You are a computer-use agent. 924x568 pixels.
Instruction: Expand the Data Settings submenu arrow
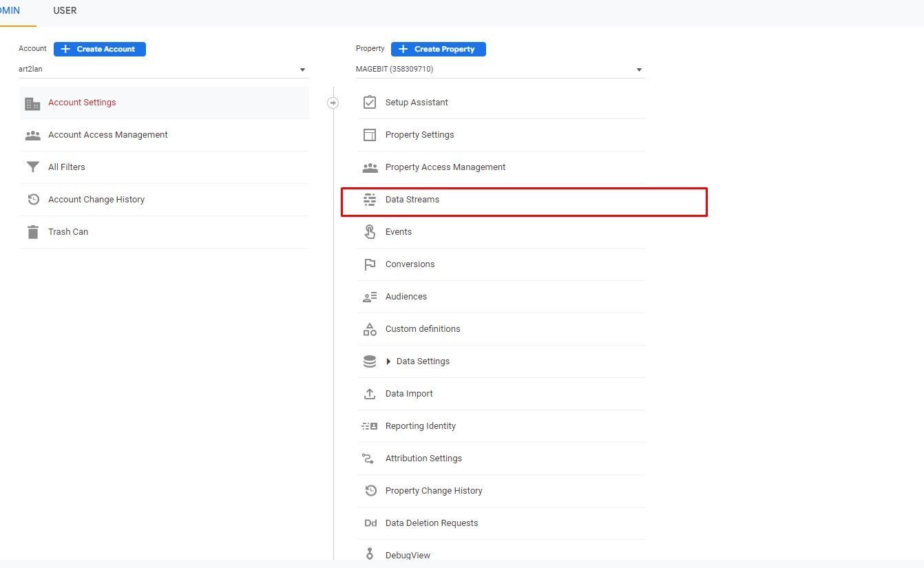(388, 361)
